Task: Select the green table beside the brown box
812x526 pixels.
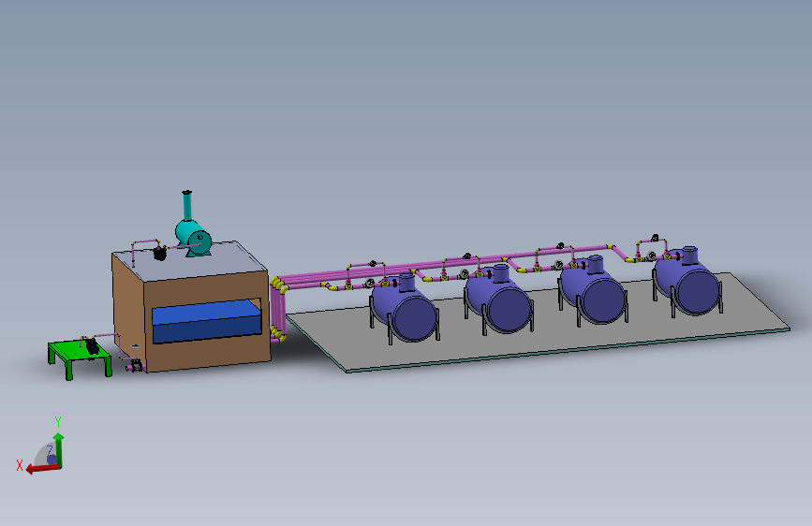Action: pyautogui.click(x=80, y=358)
